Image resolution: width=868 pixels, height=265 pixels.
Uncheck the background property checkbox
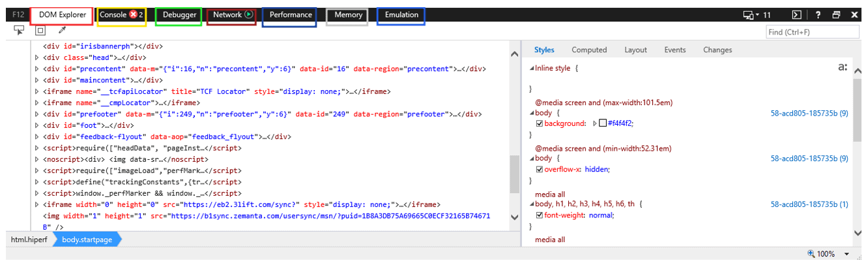click(x=539, y=123)
